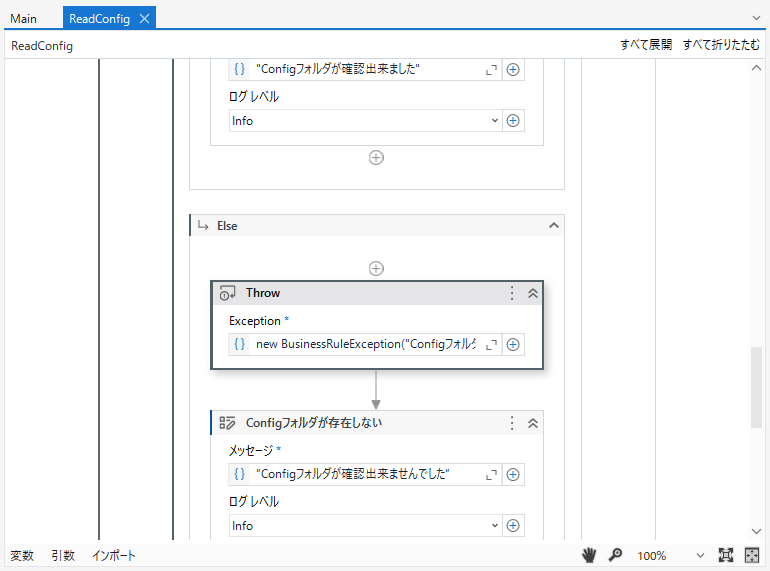The image size is (770, 571).
Task: Click plus button beside Exception field
Action: [x=513, y=344]
